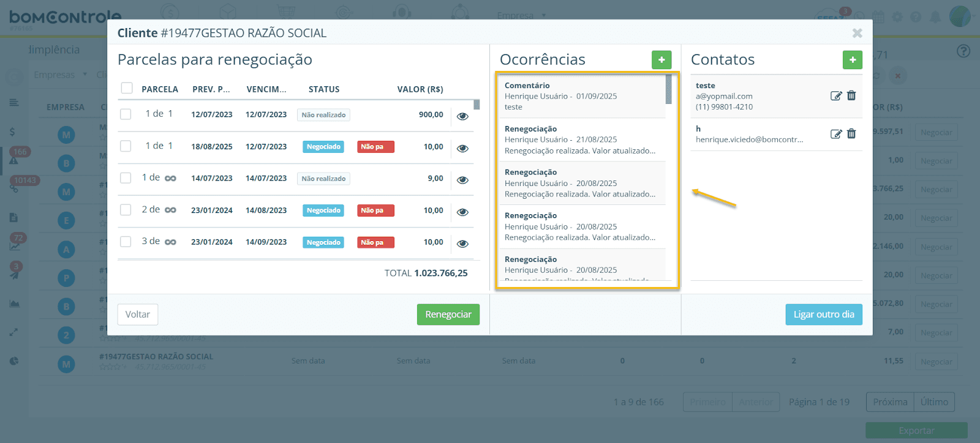The width and height of the screenshot is (980, 443).
Task: Go to the Próxima page
Action: click(890, 402)
